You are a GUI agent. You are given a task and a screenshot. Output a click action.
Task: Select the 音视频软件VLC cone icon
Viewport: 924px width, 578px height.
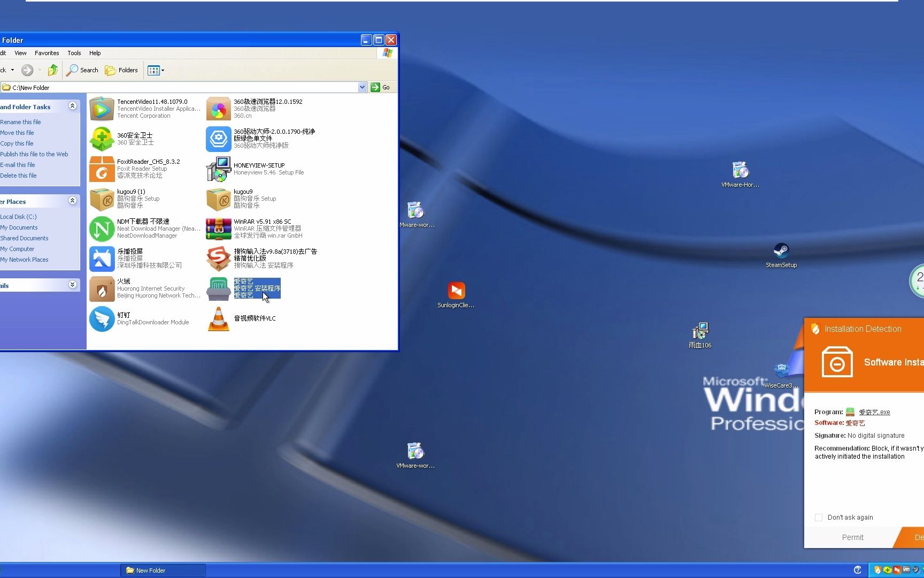pos(218,319)
